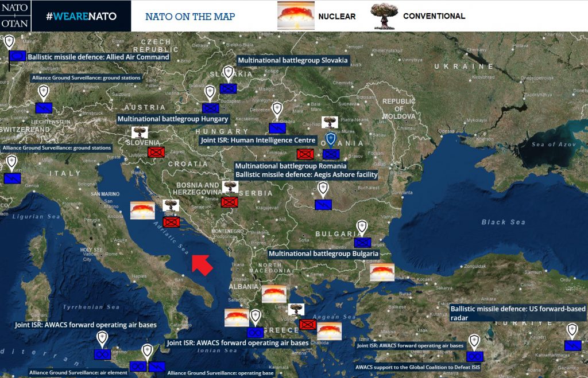Click nuclear explosion icon near Istanbul

click(382, 272)
